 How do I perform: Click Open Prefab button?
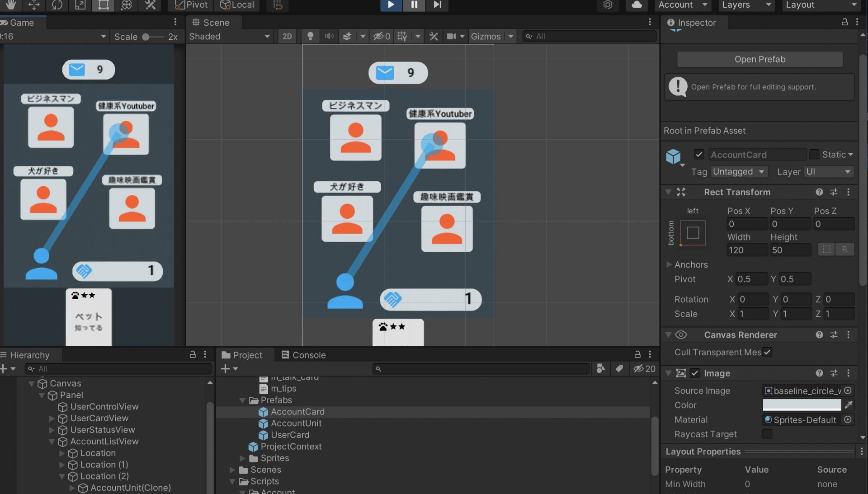coord(759,59)
